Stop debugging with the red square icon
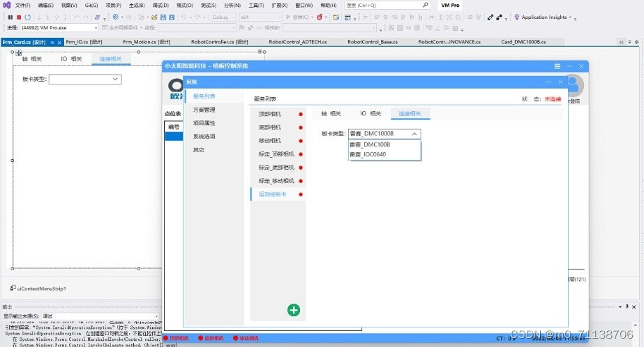The height and width of the screenshot is (347, 644). [x=19, y=17]
